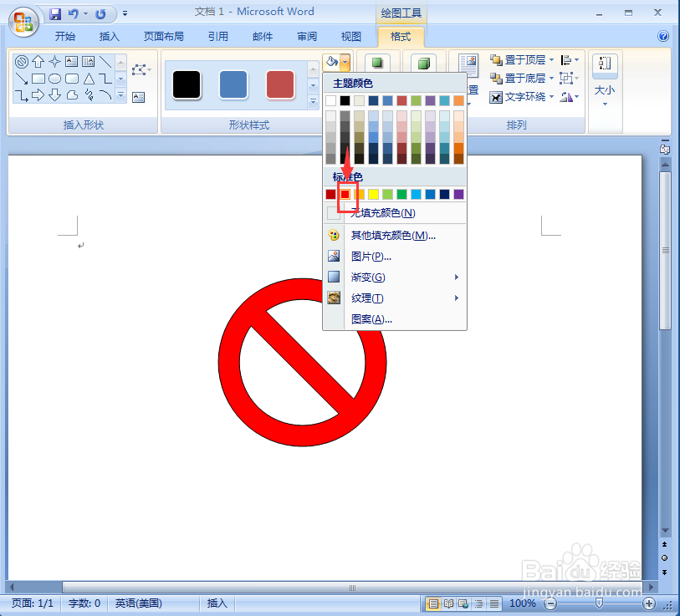Customize Quick Access Toolbar dropdown
The height and width of the screenshot is (616, 680).
point(125,14)
